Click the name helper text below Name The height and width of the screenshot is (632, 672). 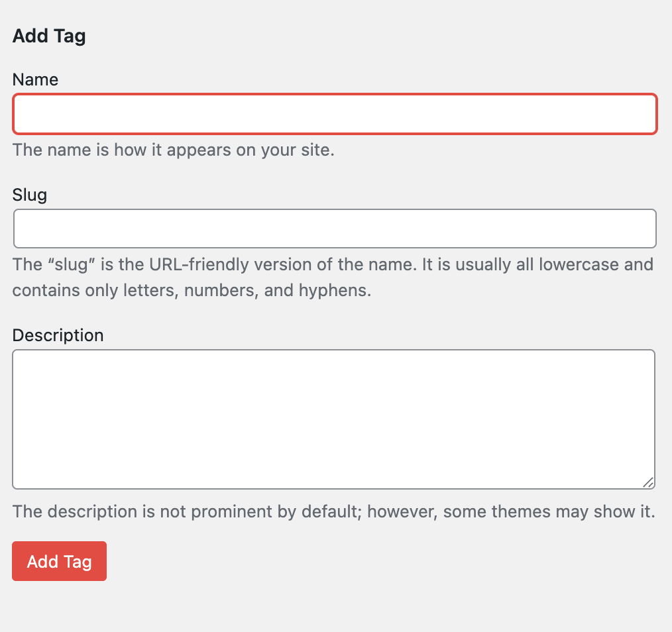174,150
